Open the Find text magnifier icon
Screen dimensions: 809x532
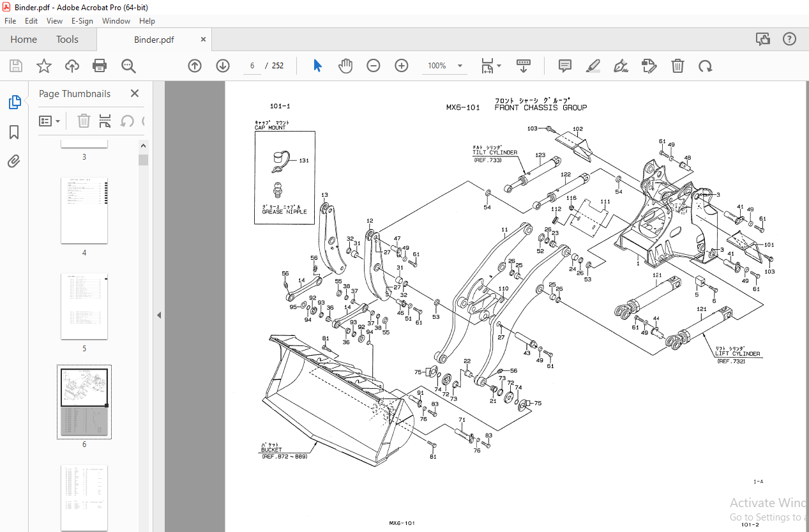click(128, 66)
